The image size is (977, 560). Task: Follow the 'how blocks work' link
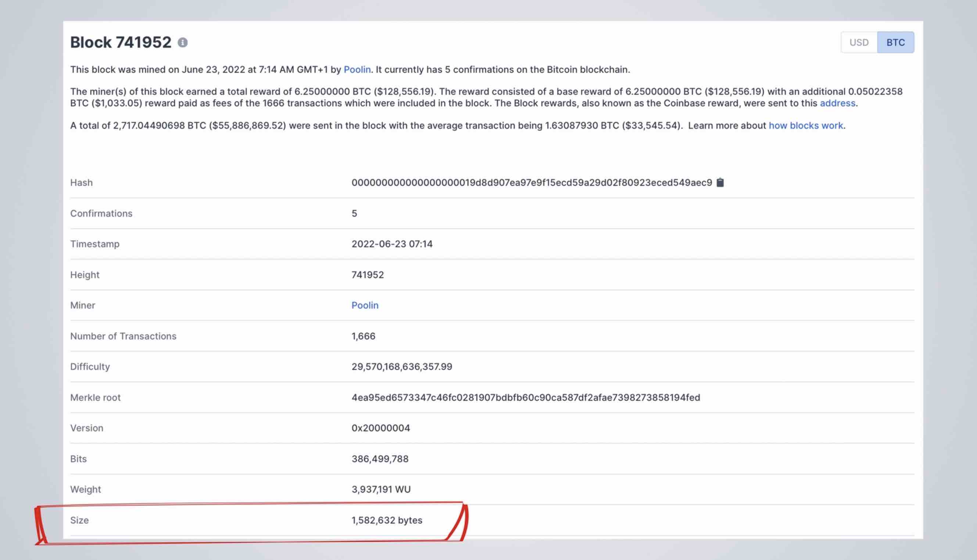tap(806, 125)
